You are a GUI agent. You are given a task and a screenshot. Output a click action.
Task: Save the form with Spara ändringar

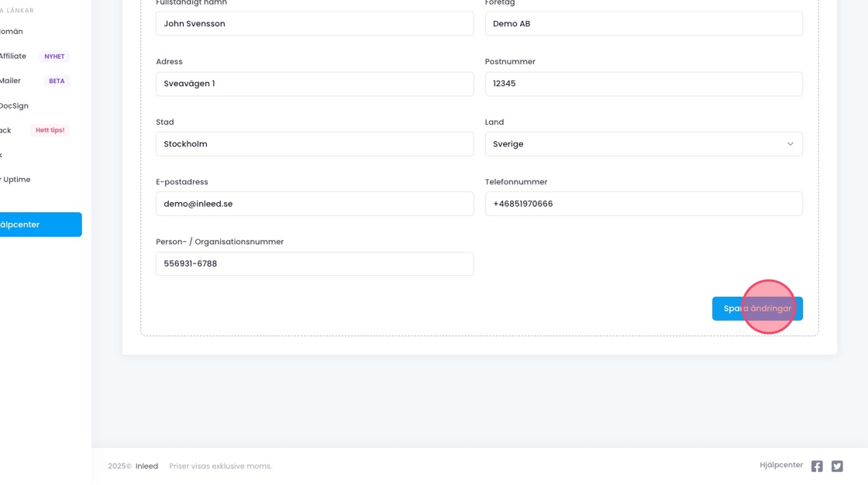point(756,308)
